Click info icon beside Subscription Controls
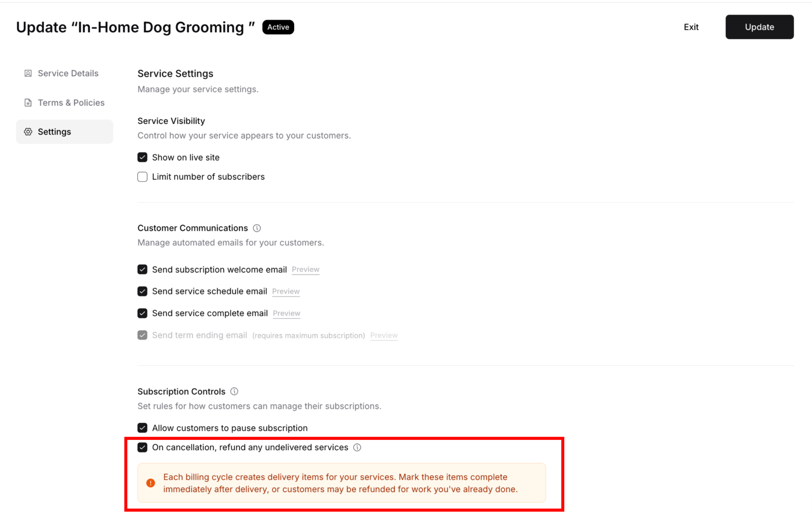The height and width of the screenshot is (526, 812). 234,392
